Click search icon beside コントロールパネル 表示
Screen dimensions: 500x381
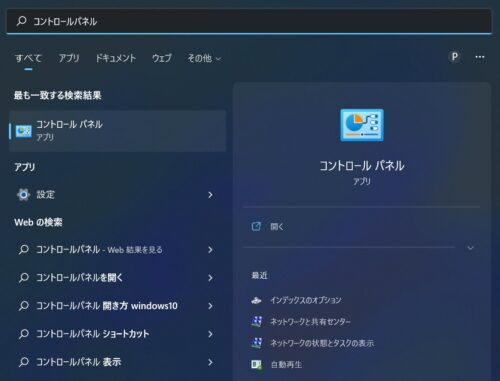(24, 362)
